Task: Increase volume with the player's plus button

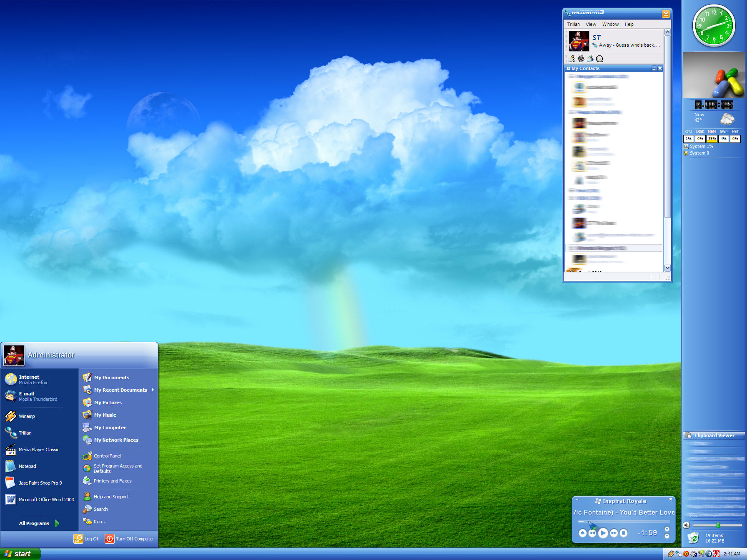Action: click(x=667, y=529)
